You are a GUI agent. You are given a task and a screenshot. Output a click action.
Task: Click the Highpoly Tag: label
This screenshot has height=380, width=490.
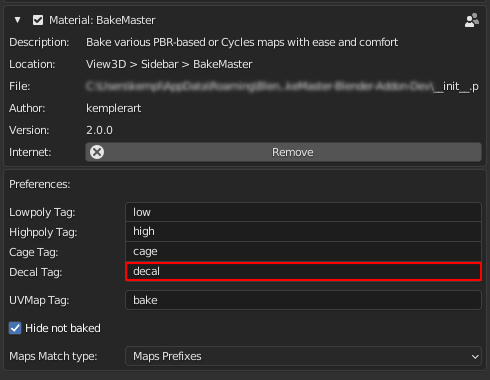pos(43,232)
